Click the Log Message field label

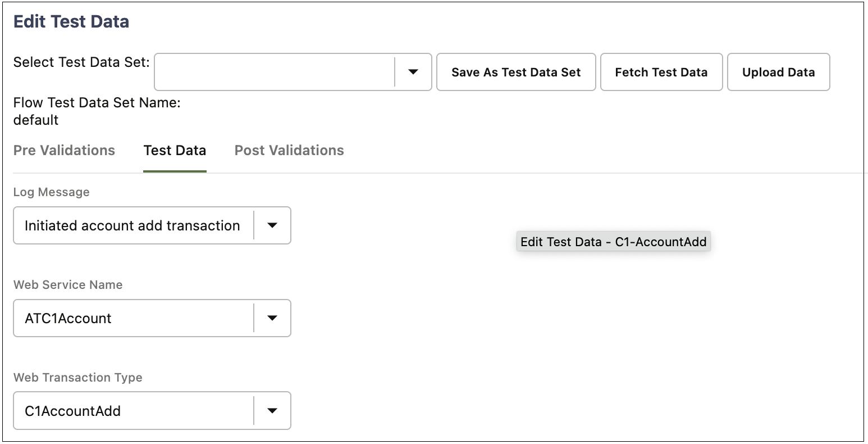point(52,192)
